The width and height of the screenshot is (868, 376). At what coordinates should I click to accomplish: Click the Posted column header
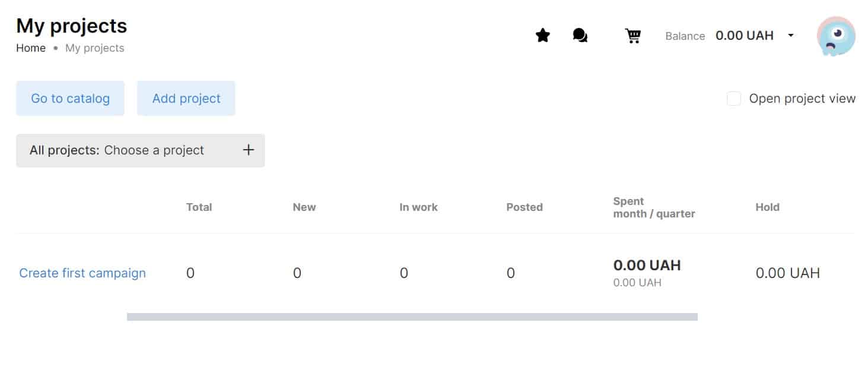pos(524,207)
